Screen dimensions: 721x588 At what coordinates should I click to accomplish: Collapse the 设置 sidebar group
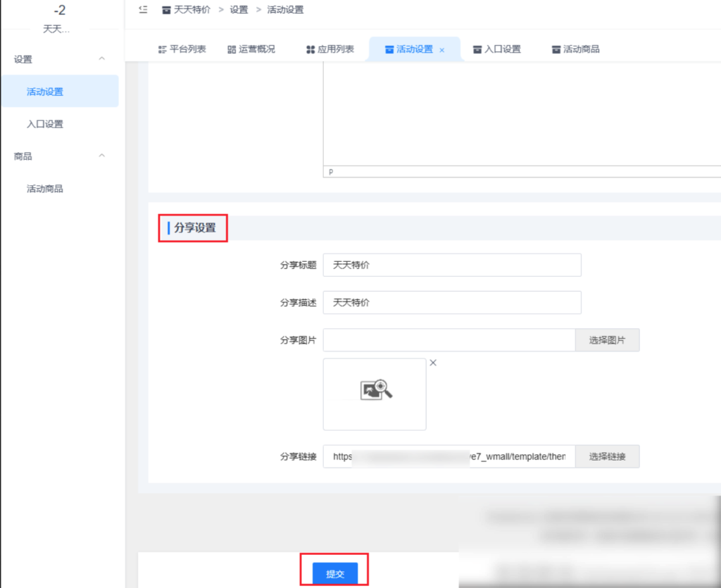101,59
